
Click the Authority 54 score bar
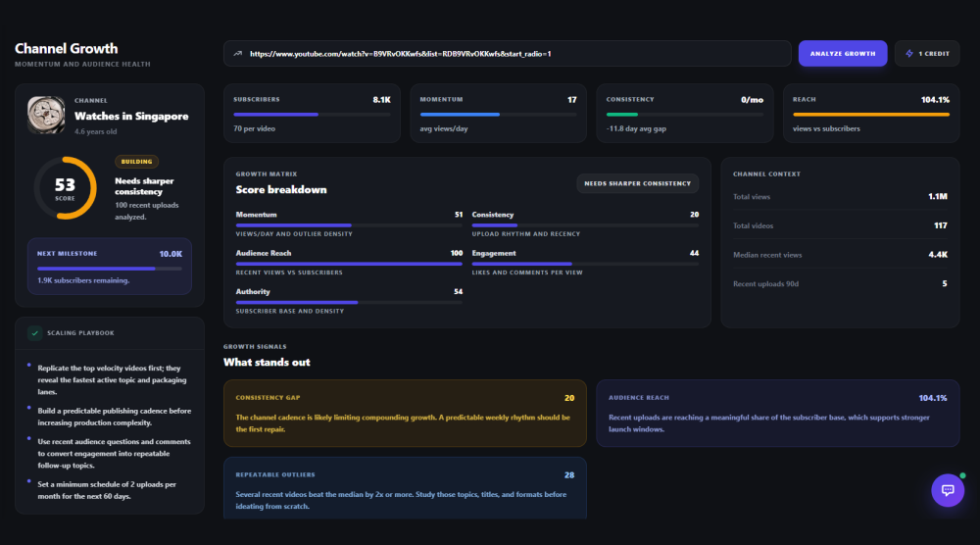pos(349,303)
